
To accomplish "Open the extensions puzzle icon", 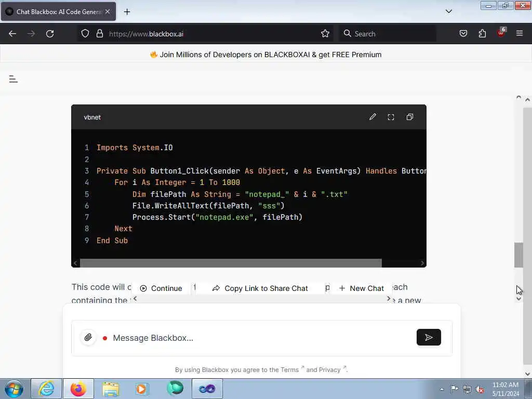I will pos(482,34).
